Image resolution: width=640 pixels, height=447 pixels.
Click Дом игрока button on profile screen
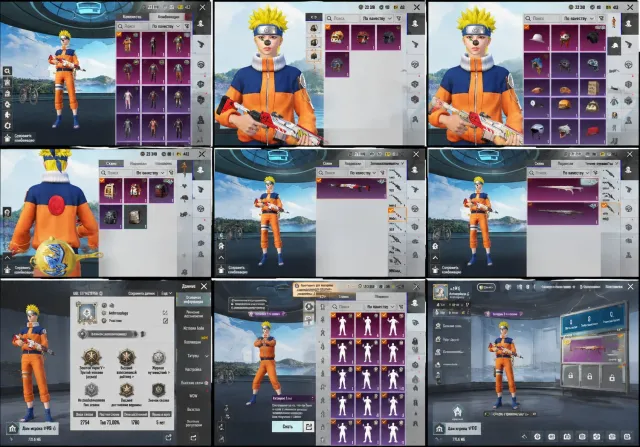(x=32, y=428)
